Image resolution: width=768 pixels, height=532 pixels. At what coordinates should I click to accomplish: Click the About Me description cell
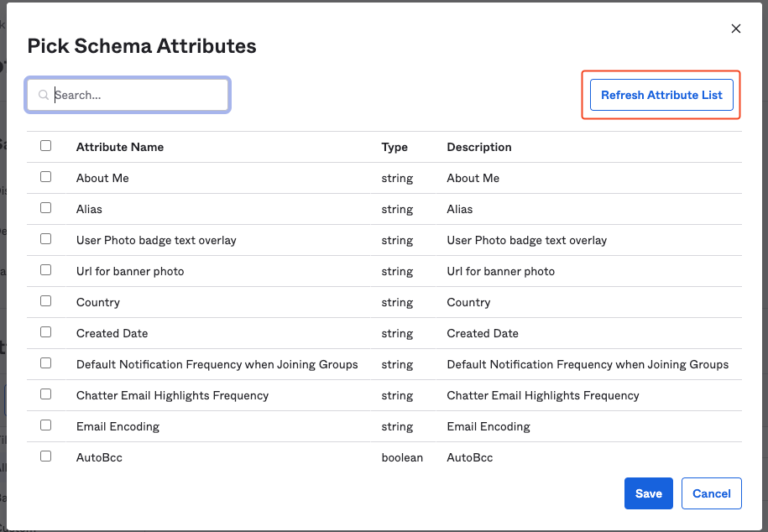(x=473, y=178)
